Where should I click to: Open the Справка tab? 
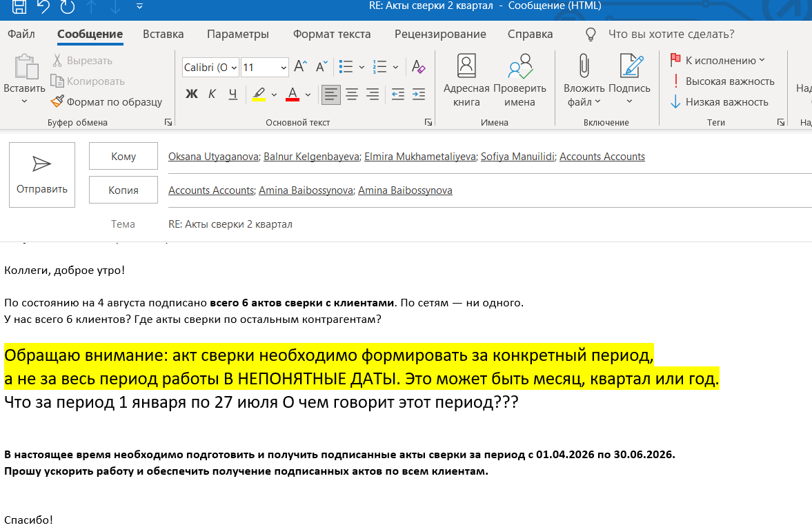[x=530, y=35]
